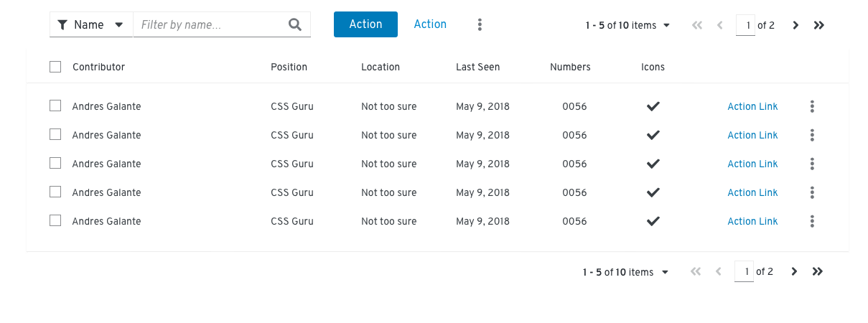
Task: Expand bottom '1 - 5 of 10 items' dropdown
Action: coord(626,272)
